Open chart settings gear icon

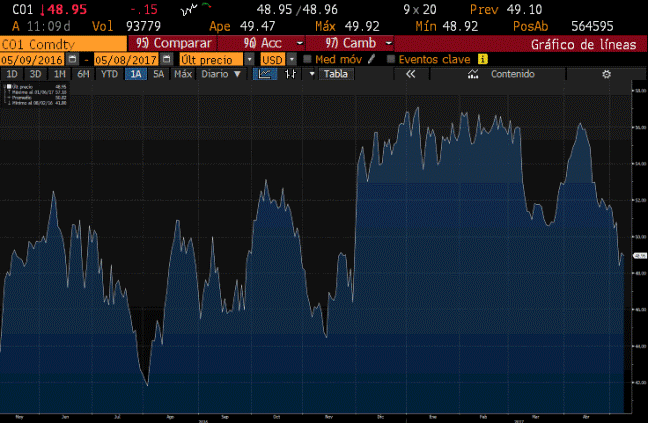[x=606, y=74]
